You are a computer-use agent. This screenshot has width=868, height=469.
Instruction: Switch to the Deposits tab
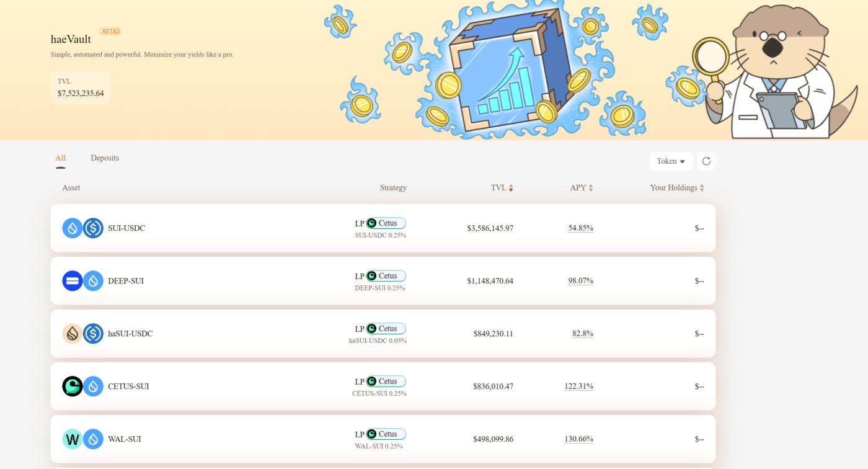pyautogui.click(x=105, y=158)
